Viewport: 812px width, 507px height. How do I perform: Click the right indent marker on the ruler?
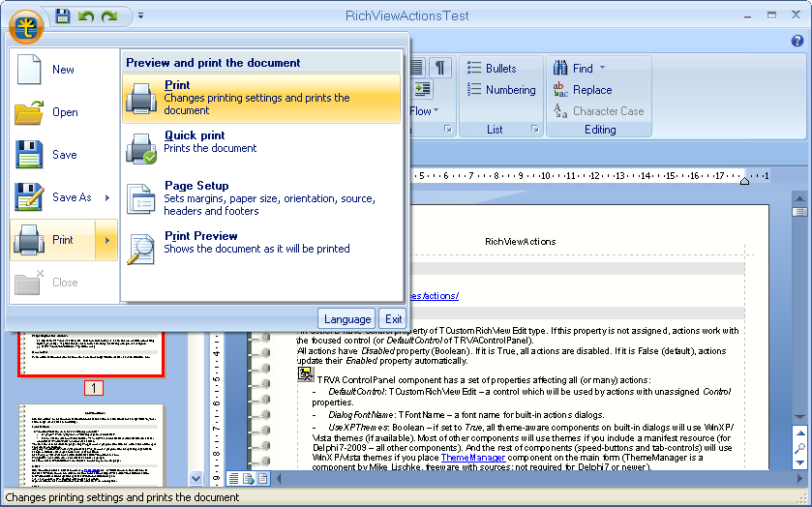744,180
